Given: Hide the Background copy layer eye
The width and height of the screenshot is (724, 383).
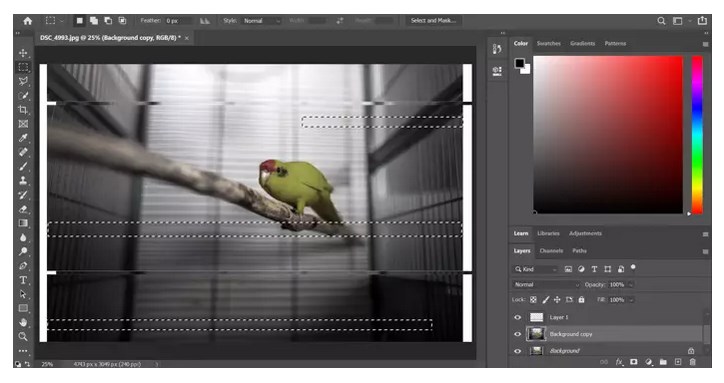Looking at the screenshot, I should point(518,334).
